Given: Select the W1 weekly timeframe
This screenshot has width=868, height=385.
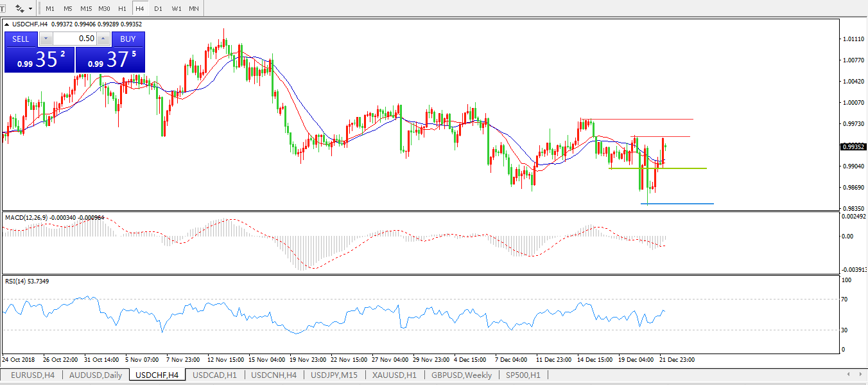Looking at the screenshot, I should click(176, 8).
